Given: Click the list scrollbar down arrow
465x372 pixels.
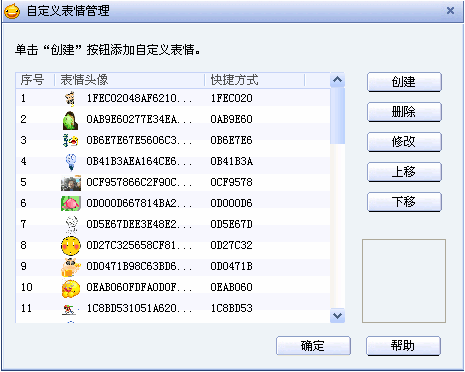Looking at the screenshot, I should click(337, 315).
